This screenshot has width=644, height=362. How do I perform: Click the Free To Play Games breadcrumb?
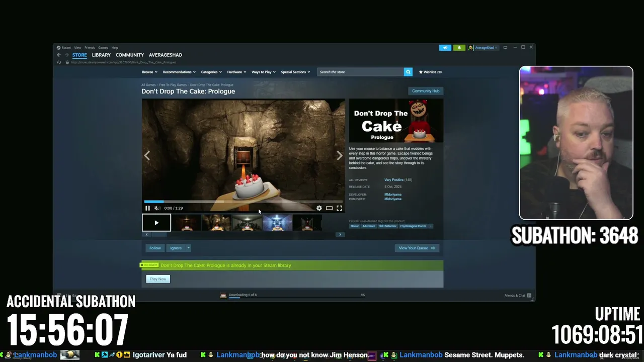tap(173, 85)
